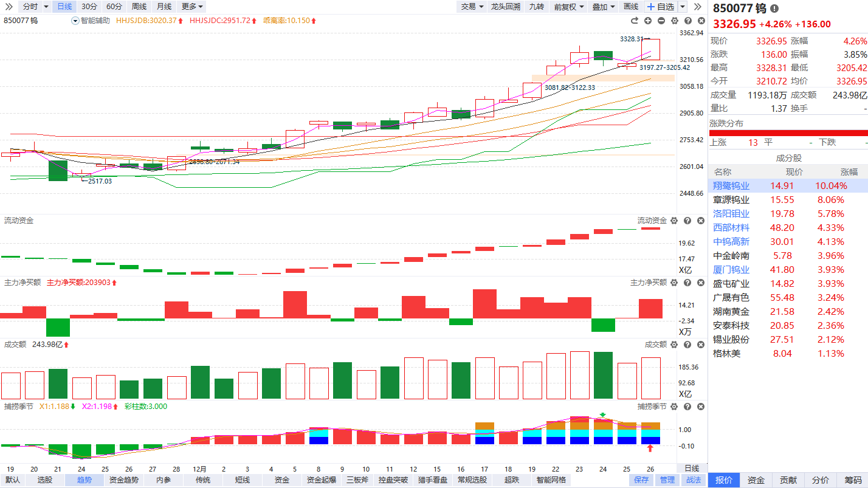868x488 pixels.
Task: Switch chart period to 60分
Action: pyautogui.click(x=114, y=7)
